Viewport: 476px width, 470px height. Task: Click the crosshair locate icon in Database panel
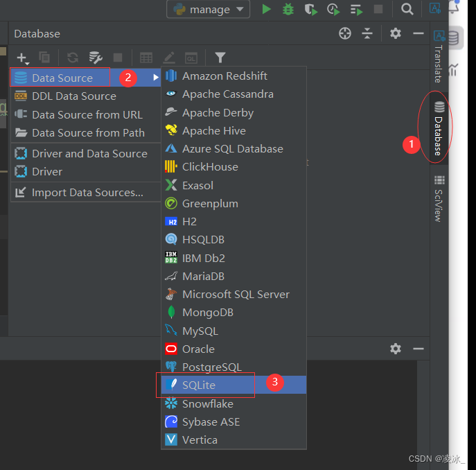(345, 33)
